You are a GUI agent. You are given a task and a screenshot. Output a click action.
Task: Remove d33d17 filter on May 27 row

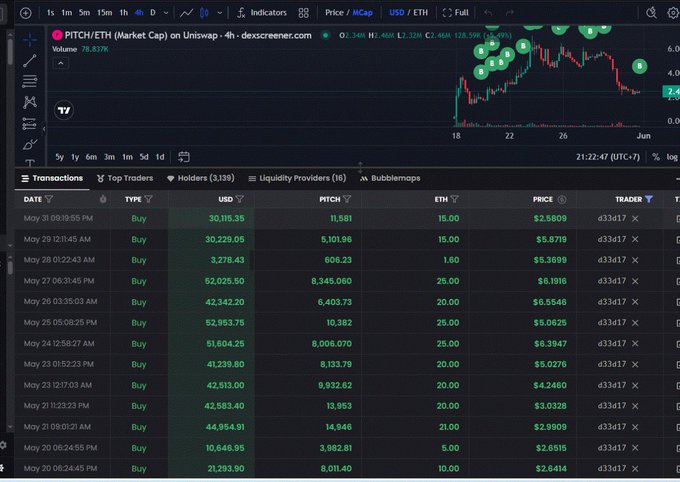point(635,281)
